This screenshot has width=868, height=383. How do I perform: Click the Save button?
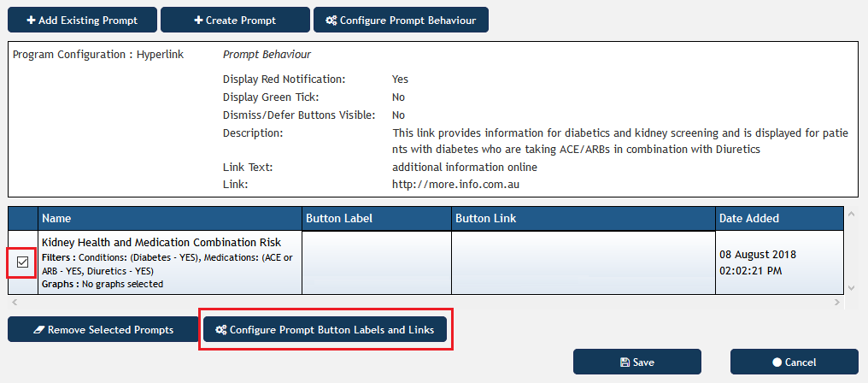[x=637, y=362]
